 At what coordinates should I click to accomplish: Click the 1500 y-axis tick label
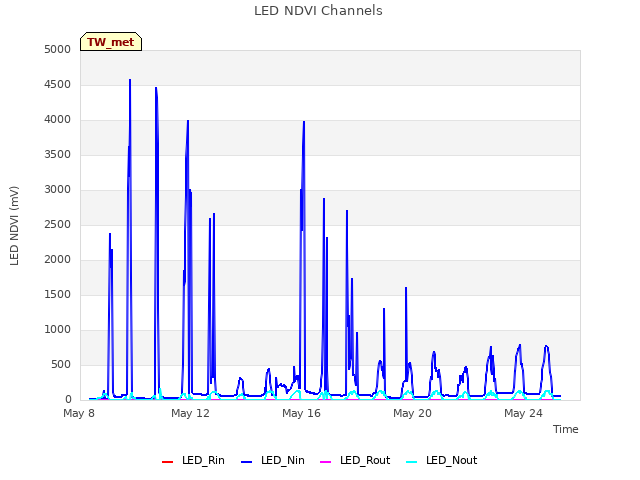(x=58, y=295)
